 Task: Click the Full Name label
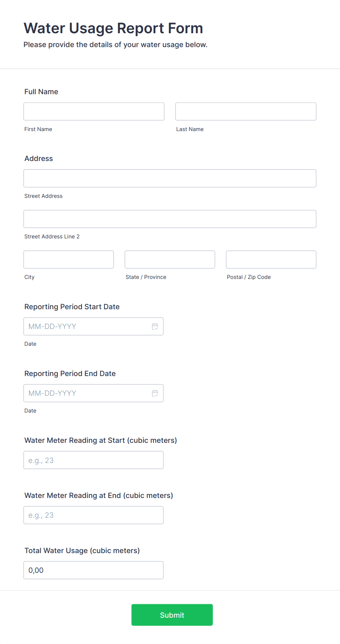click(41, 92)
